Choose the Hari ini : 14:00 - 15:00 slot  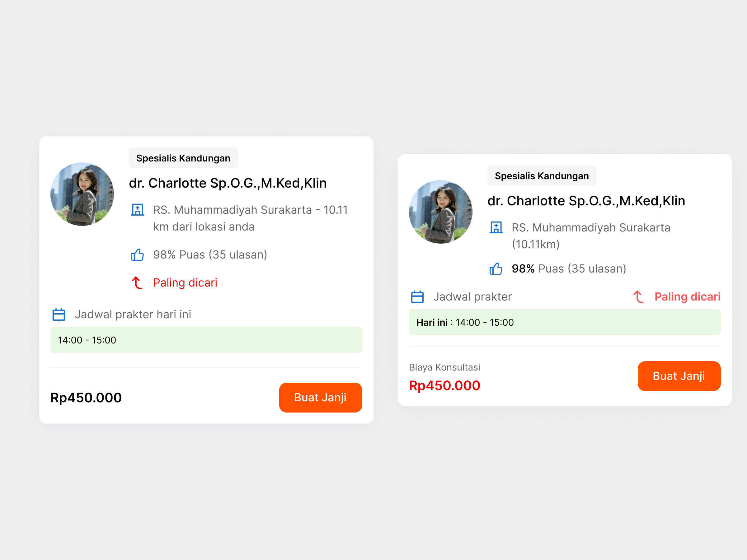[565, 322]
